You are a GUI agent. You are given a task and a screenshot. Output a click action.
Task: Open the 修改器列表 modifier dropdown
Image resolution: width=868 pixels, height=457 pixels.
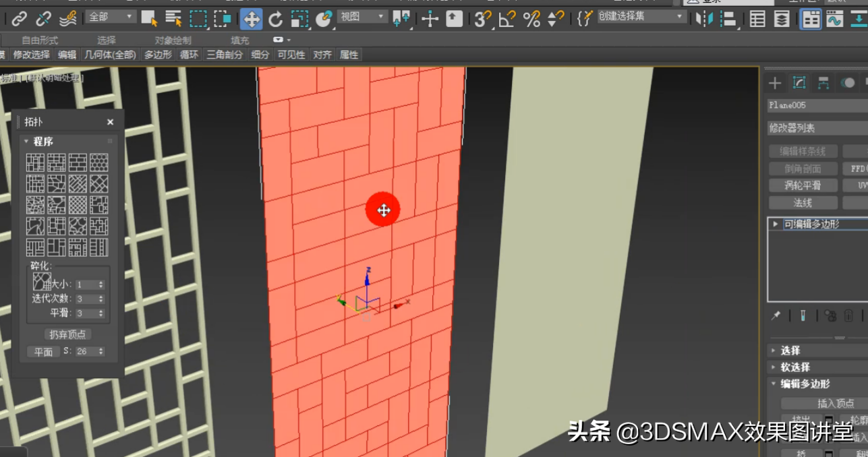coord(817,128)
